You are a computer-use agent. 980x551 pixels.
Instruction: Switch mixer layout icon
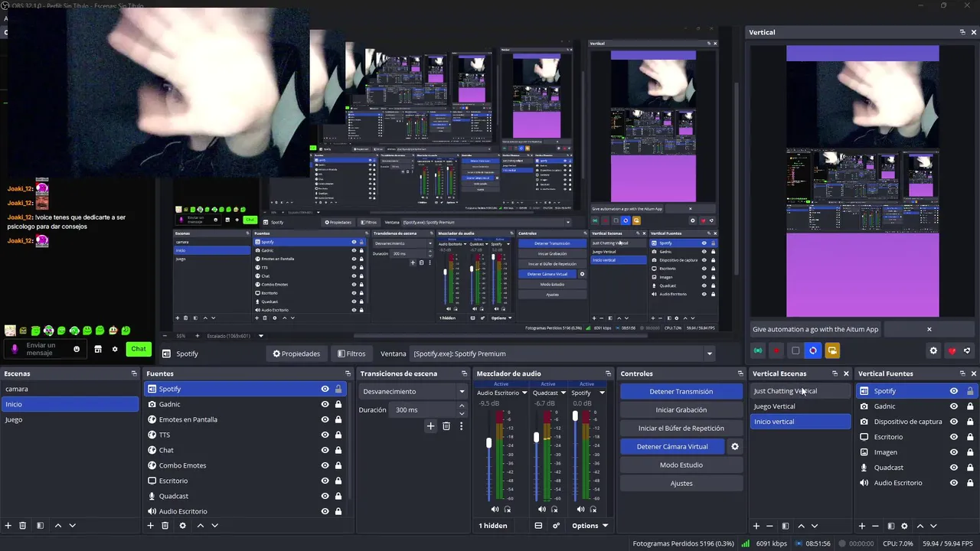tap(538, 526)
